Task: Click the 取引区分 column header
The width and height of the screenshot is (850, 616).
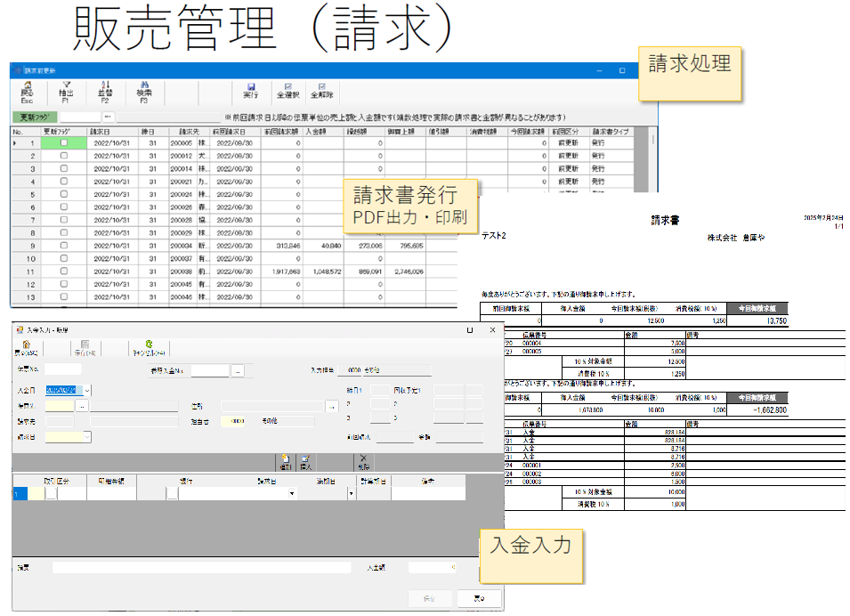Action: (58, 481)
